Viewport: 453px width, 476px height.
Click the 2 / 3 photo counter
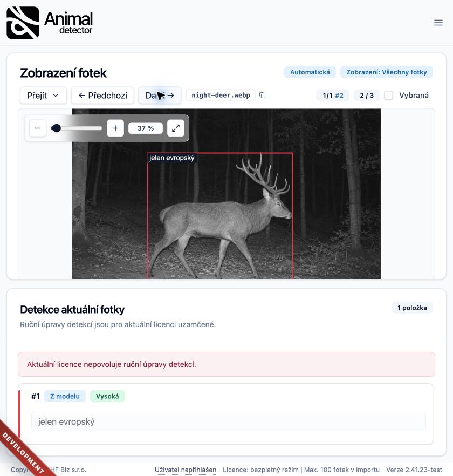[x=367, y=96]
